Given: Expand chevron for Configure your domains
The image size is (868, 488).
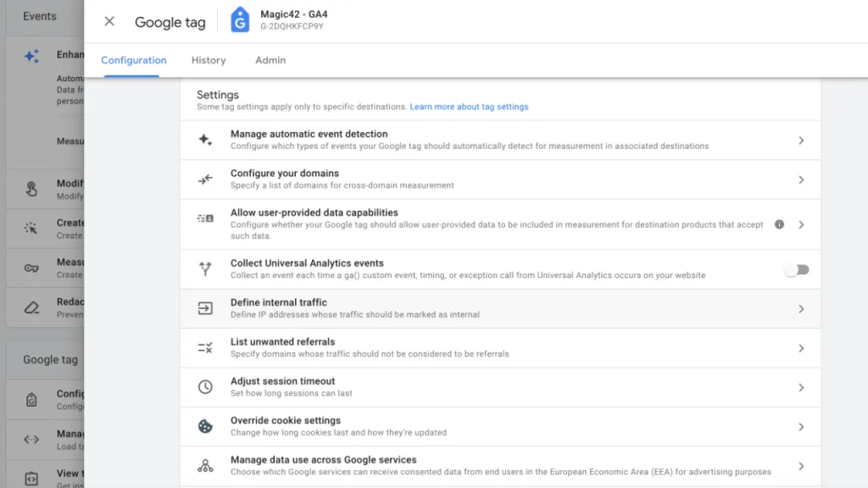Looking at the screenshot, I should point(801,180).
